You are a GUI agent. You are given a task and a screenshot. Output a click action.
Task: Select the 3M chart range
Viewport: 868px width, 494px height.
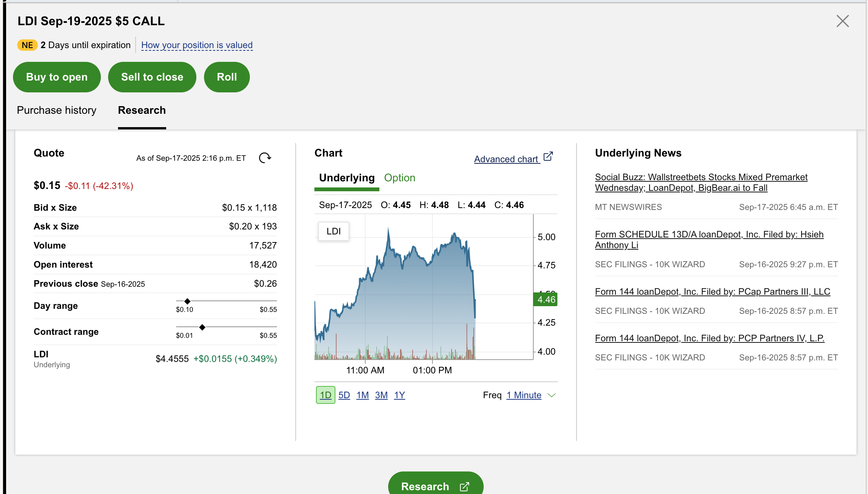click(x=381, y=395)
